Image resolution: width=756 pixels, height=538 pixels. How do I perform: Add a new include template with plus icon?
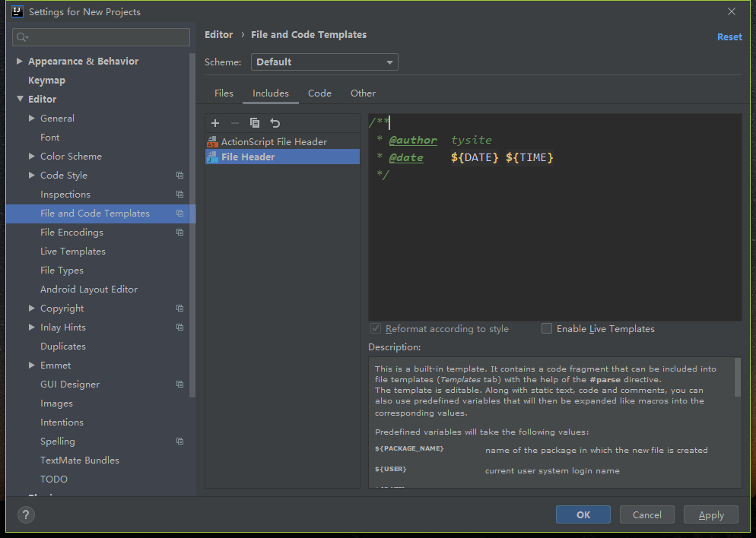pos(215,123)
